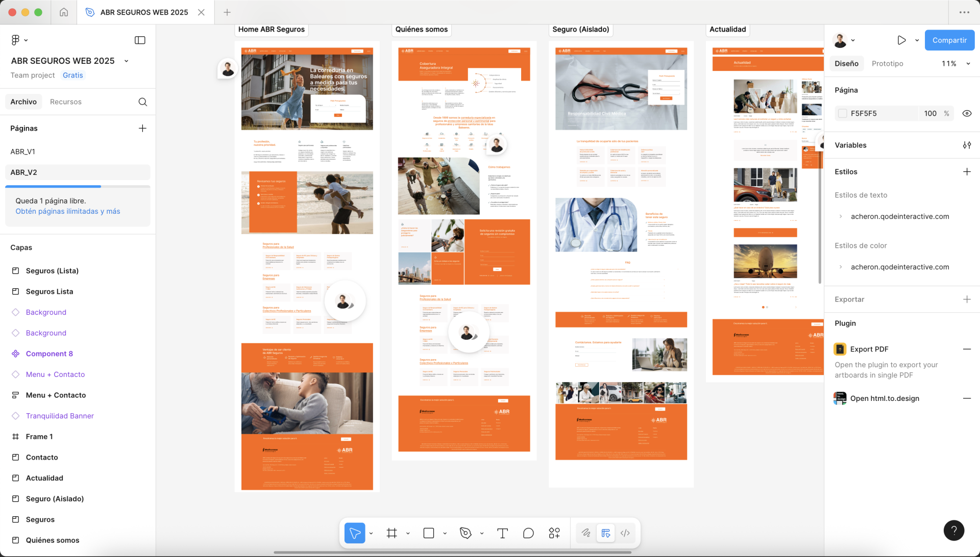Switch to the Recursos tab
The image size is (980, 557).
pos(66,102)
